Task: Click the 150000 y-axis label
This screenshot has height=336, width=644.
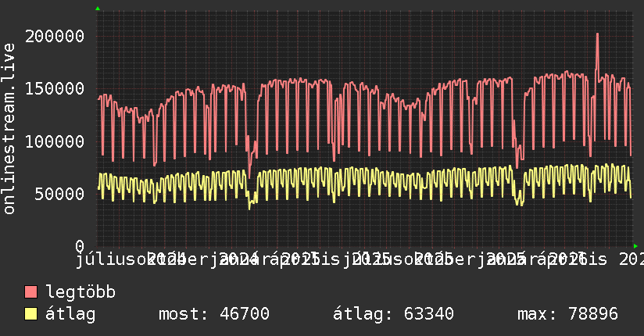Action: pyautogui.click(x=55, y=89)
